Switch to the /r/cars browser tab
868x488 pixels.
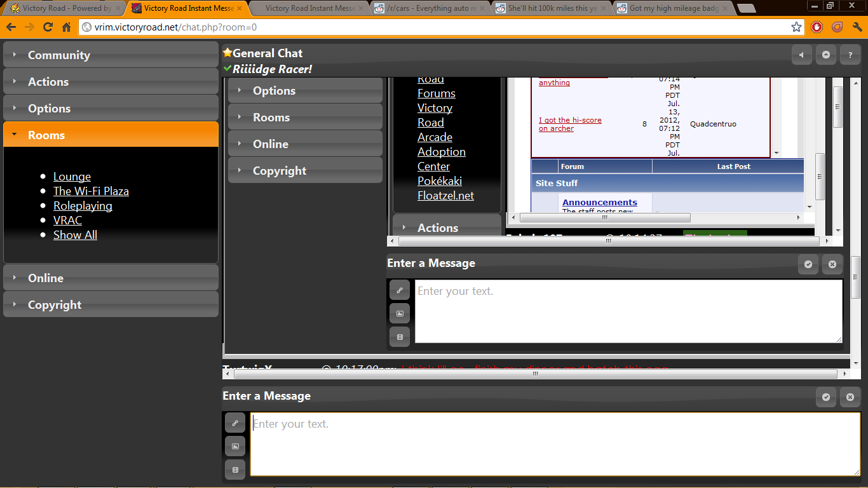[431, 8]
